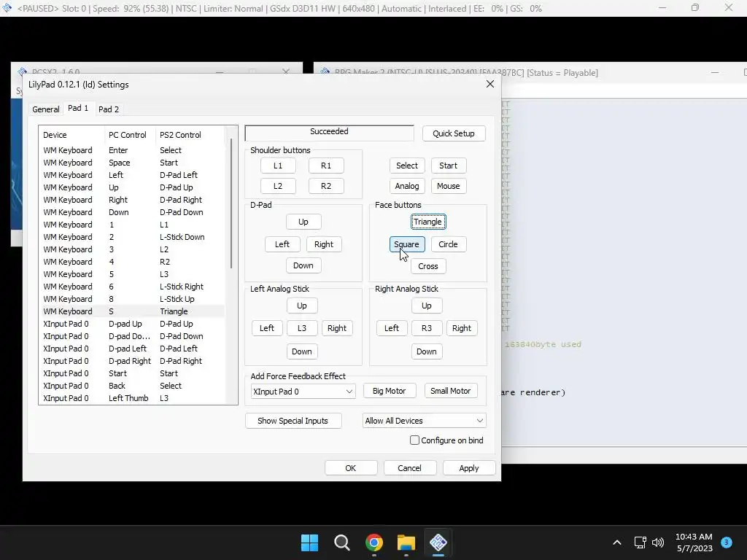This screenshot has height=560, width=747.
Task: Show hidden tray icons chevron
Action: (617, 542)
